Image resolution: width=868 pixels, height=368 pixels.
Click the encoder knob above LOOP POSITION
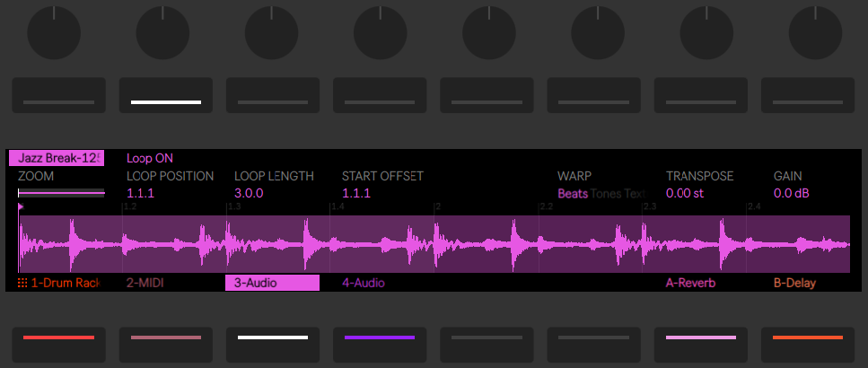(x=162, y=33)
